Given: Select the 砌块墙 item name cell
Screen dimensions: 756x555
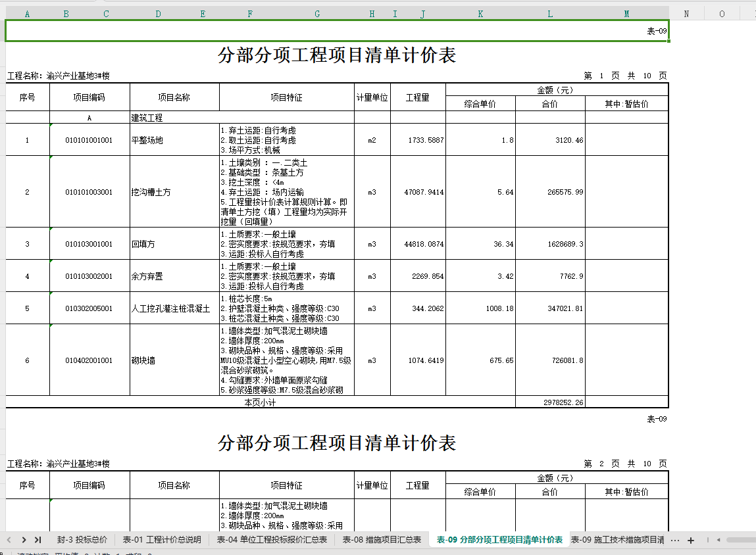Looking at the screenshot, I should click(174, 360).
